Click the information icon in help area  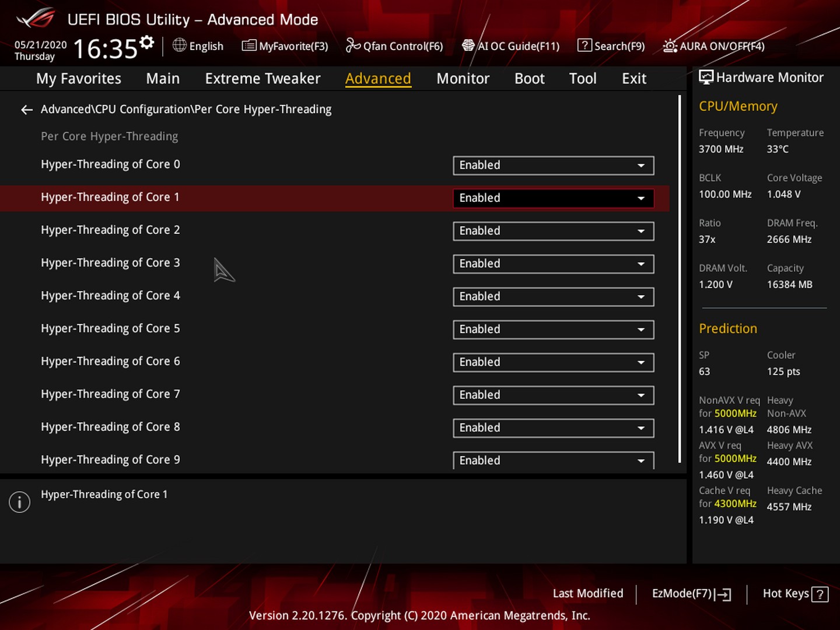tap(19, 502)
